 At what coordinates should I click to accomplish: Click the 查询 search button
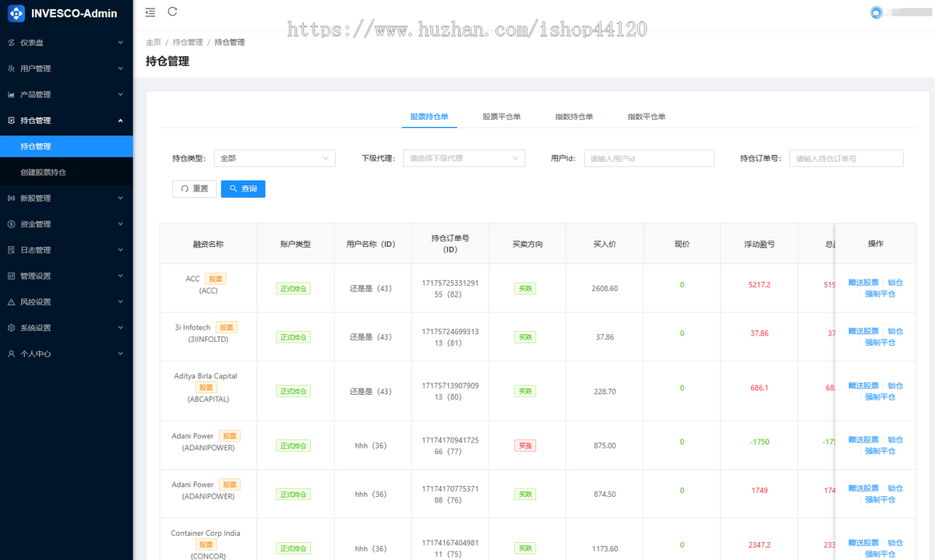pos(243,188)
